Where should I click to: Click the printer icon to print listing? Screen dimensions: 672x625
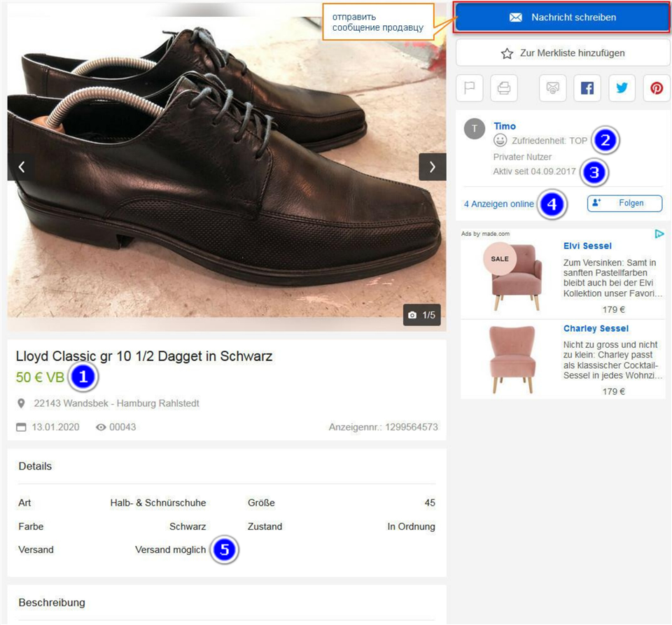coord(504,88)
